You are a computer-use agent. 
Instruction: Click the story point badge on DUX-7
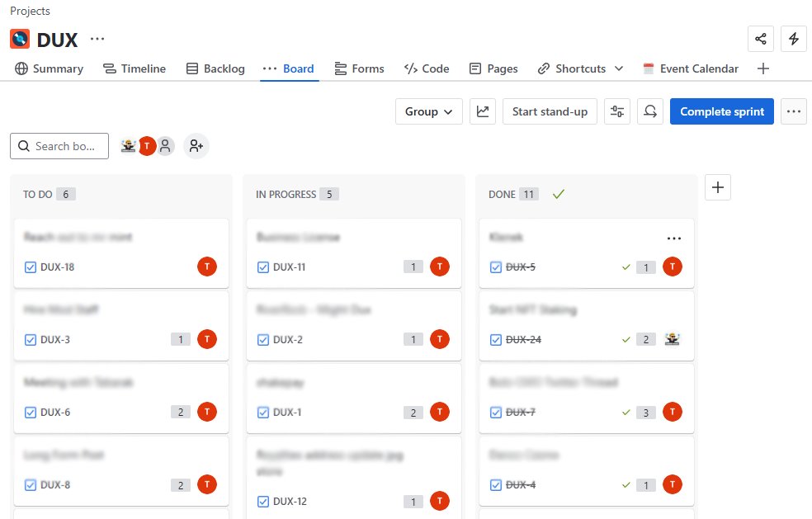(x=646, y=413)
